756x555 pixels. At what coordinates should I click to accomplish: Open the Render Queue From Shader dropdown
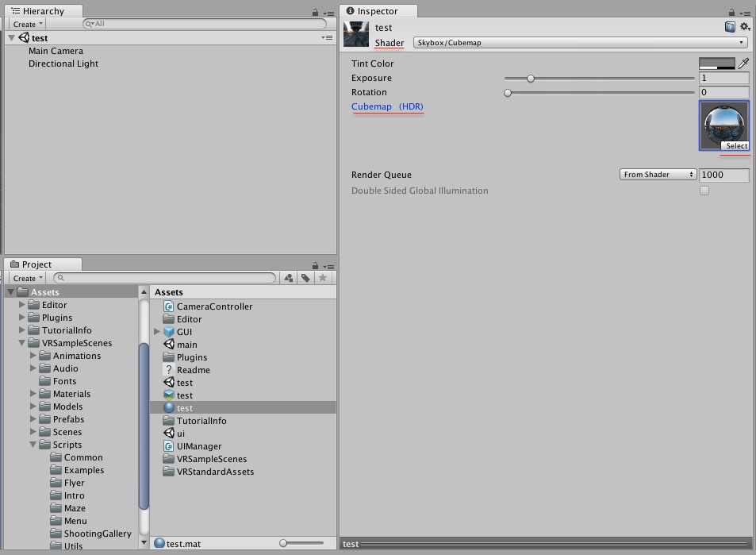click(658, 174)
